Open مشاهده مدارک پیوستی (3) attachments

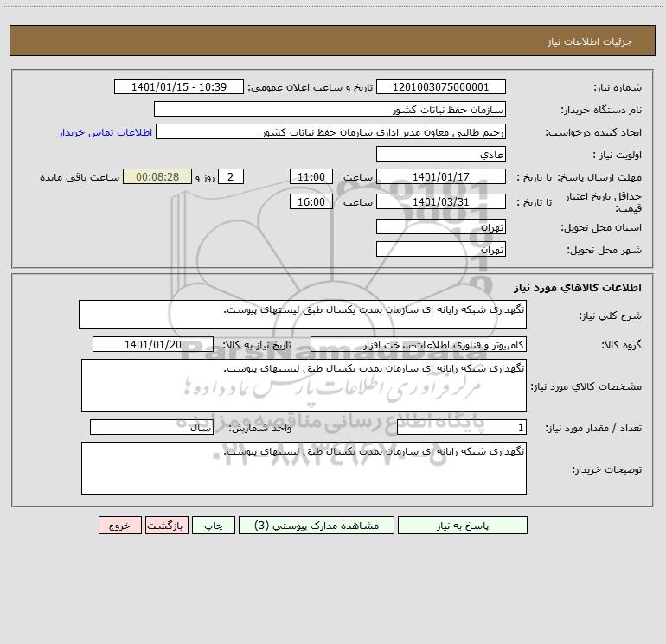coord(317,525)
